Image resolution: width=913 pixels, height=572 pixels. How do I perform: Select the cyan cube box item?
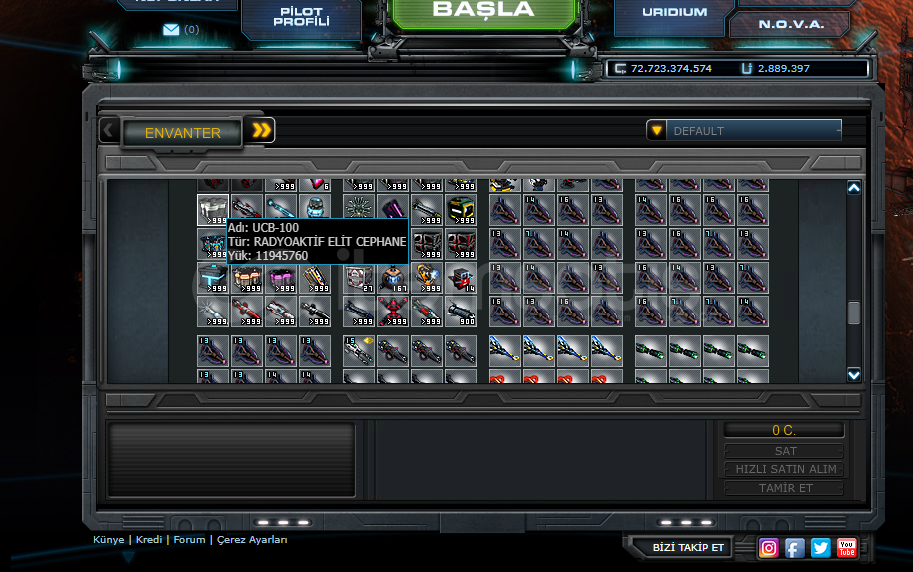(x=213, y=243)
